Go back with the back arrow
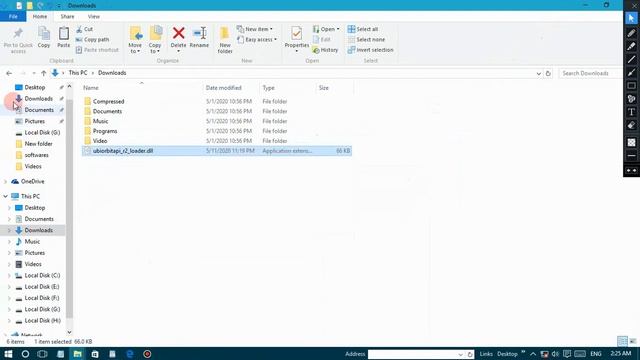The height and width of the screenshot is (360, 640). (9, 73)
